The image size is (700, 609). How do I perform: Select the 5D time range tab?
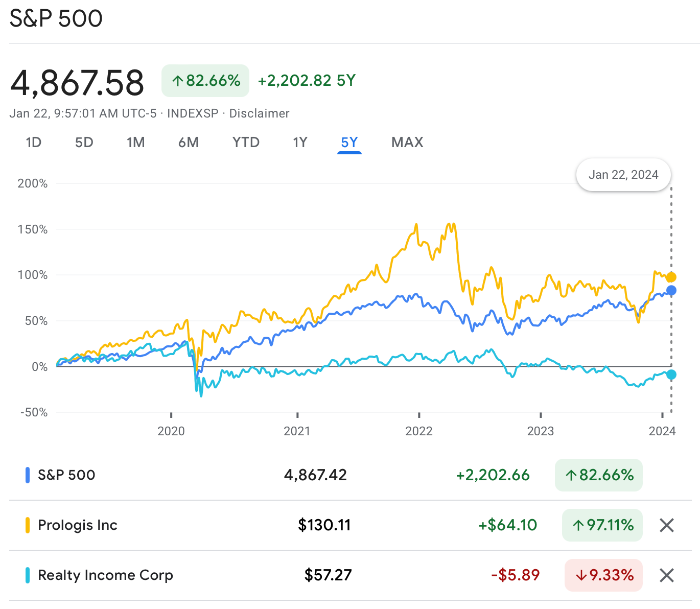(84, 143)
